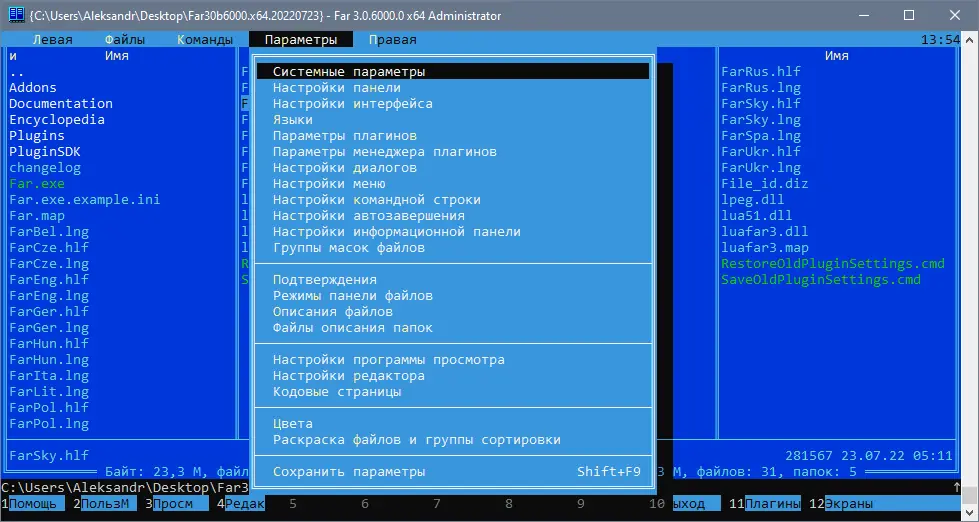The height and width of the screenshot is (522, 979).
Task: Select the Plugins folder
Action: tap(37, 135)
